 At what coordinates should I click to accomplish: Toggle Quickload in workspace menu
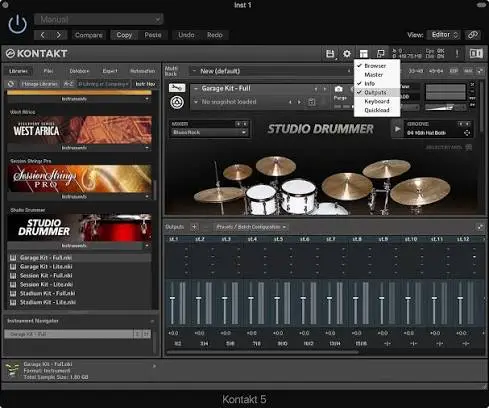377,110
